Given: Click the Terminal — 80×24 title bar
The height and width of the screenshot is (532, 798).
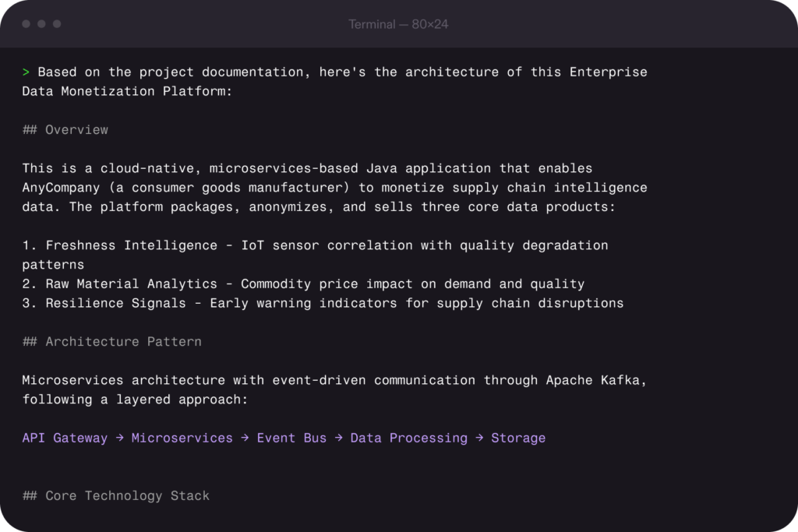Looking at the screenshot, I should point(399,24).
